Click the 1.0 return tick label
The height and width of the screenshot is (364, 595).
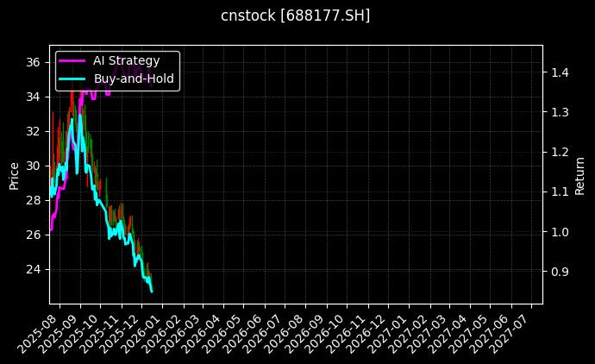tap(560, 232)
